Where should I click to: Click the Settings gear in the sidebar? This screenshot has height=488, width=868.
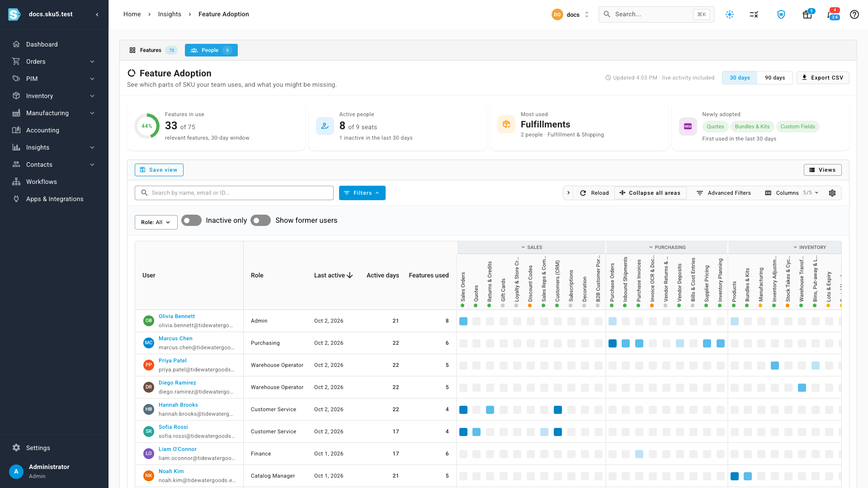point(16,448)
